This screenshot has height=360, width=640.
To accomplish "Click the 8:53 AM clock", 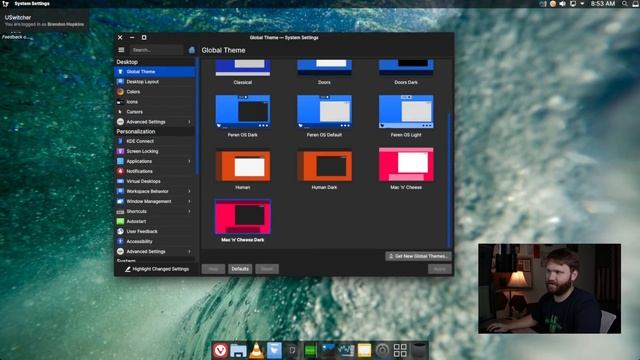I will [x=603, y=4].
